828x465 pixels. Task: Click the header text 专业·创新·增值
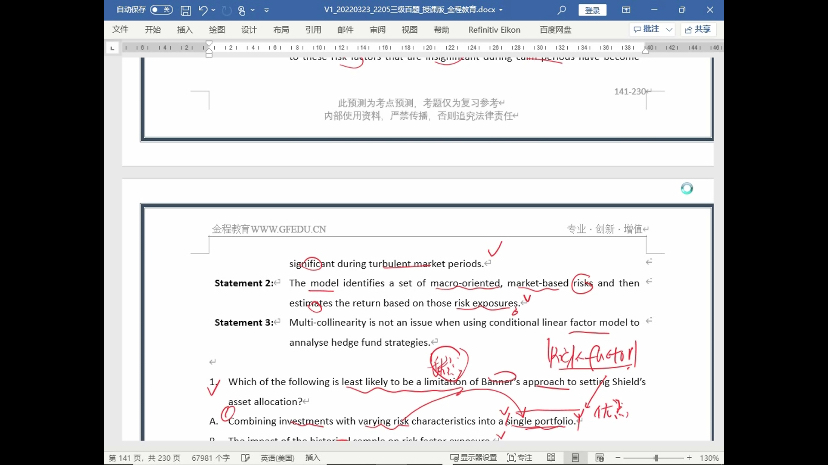[x=605, y=229]
